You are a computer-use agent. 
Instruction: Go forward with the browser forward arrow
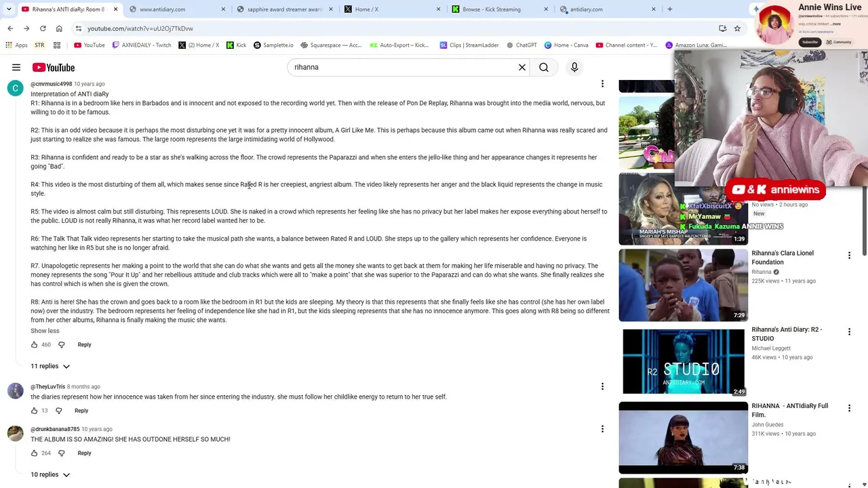tap(26, 28)
